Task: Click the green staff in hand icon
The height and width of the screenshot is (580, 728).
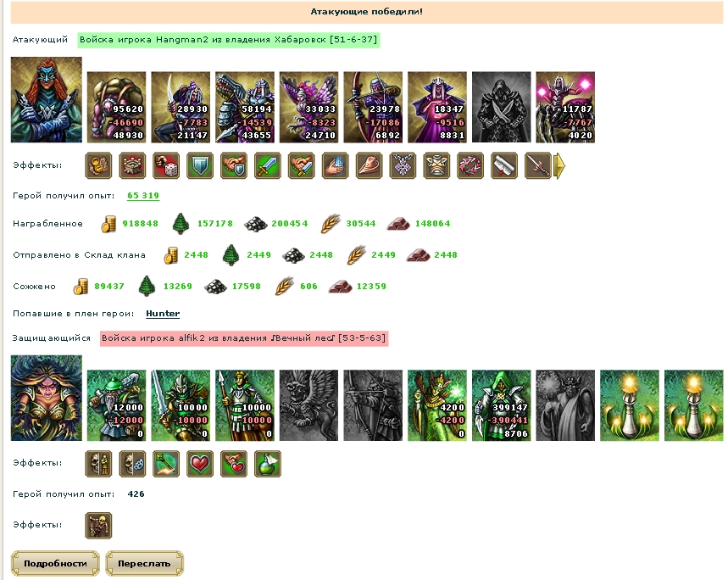Action: pos(166,464)
